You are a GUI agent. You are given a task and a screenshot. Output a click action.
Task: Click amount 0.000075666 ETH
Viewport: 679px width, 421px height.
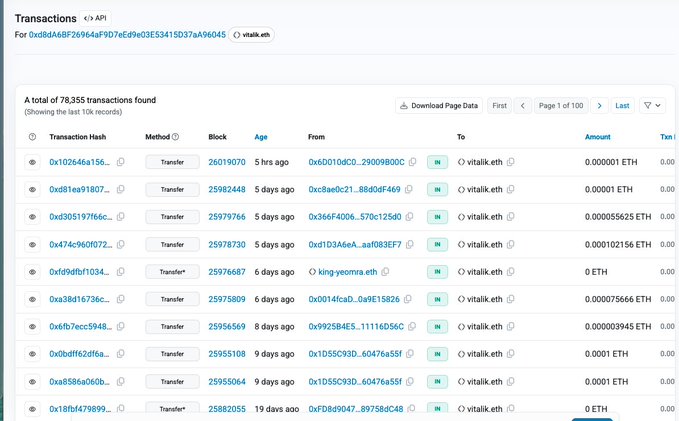point(618,299)
